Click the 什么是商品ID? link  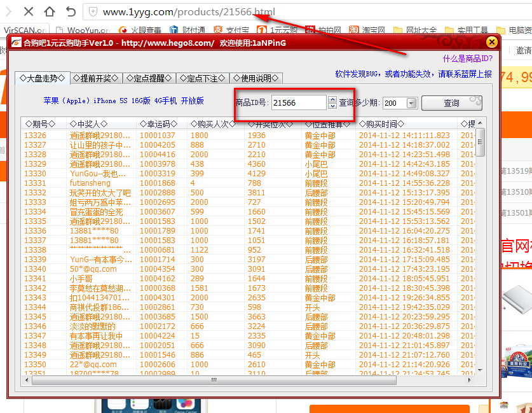467,59
